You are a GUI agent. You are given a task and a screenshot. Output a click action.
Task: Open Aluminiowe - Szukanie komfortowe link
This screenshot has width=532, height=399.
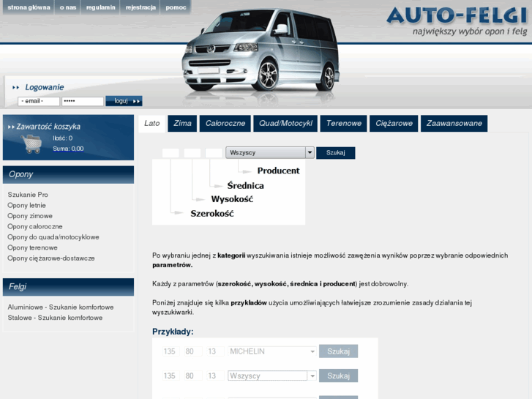[61, 307]
